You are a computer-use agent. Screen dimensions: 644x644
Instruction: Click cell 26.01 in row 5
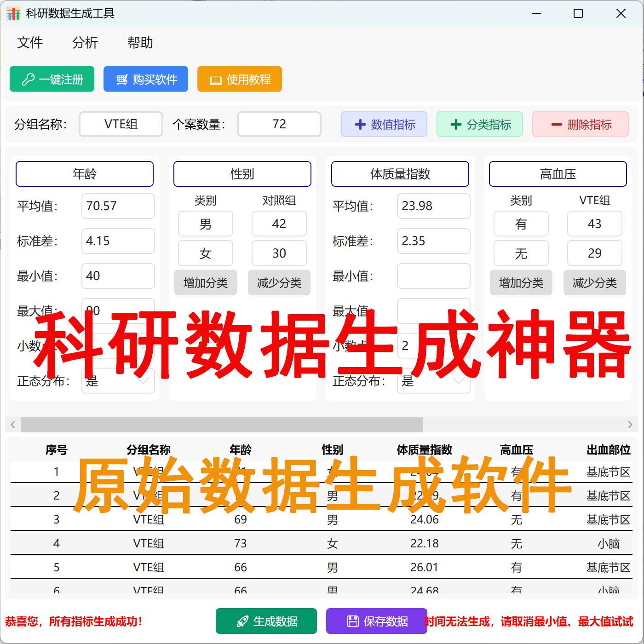point(425,567)
